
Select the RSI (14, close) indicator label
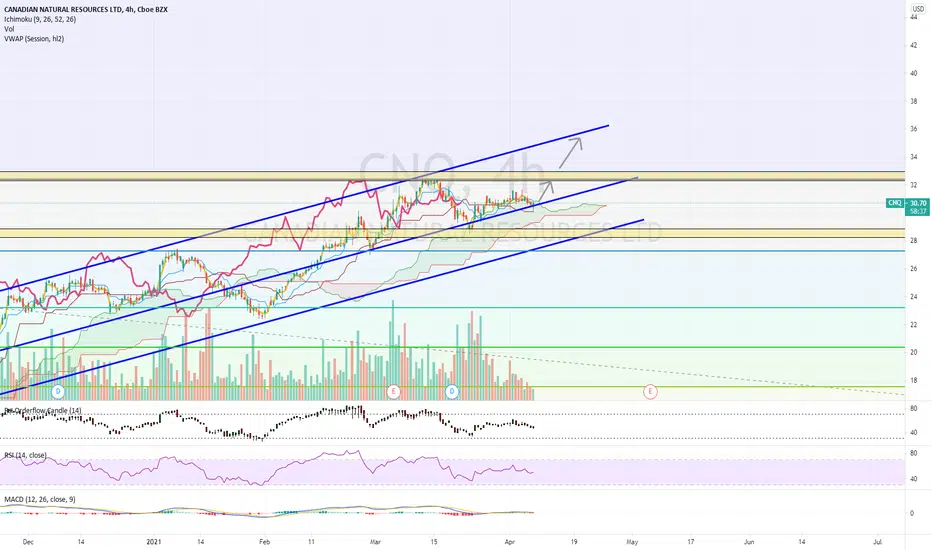tap(26, 455)
